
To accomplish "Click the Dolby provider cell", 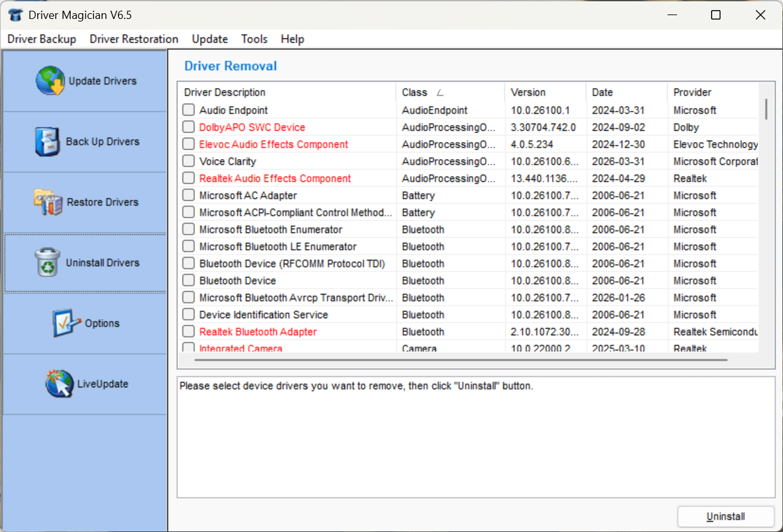I will point(686,127).
